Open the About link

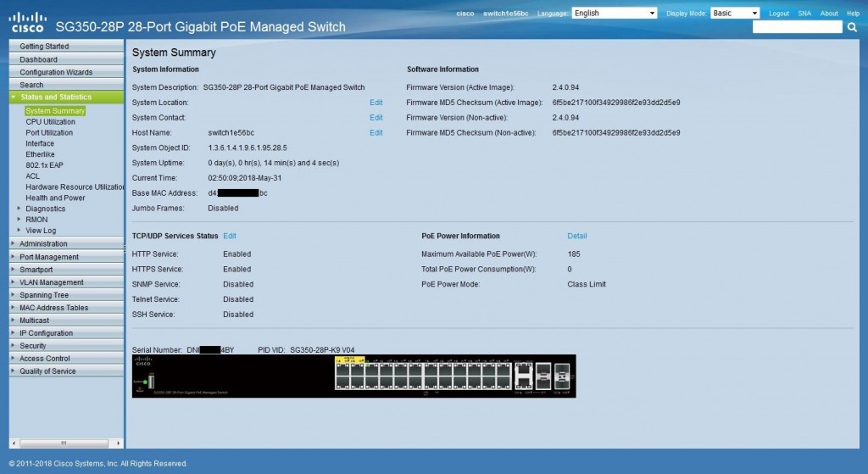[829, 14]
